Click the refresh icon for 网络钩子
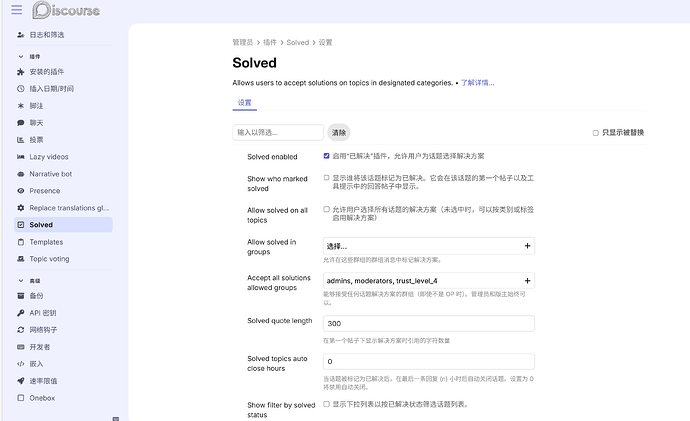 click(x=21, y=329)
